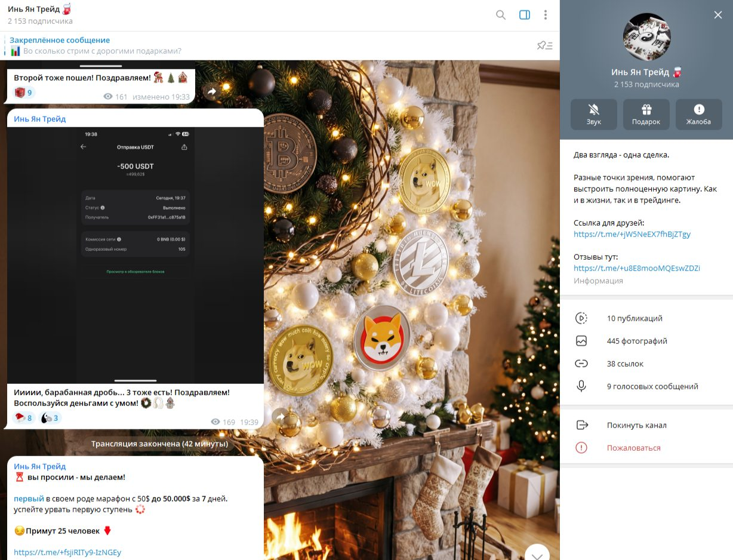Close the channel info panel
733x560 pixels.
pos(718,15)
